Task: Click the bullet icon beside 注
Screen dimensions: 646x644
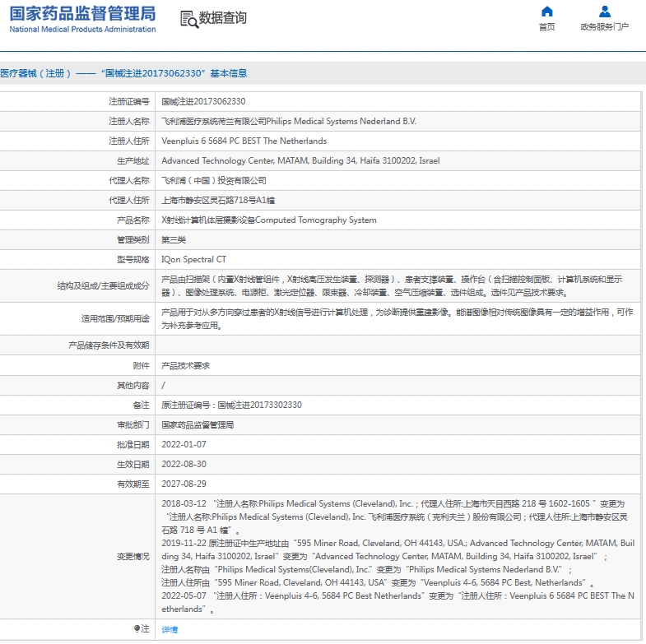Action: coord(137,628)
